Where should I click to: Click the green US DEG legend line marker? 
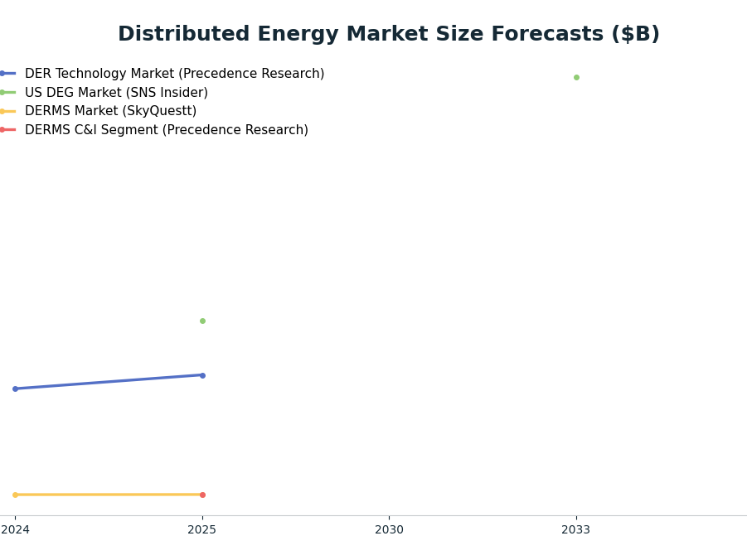tap(7, 93)
